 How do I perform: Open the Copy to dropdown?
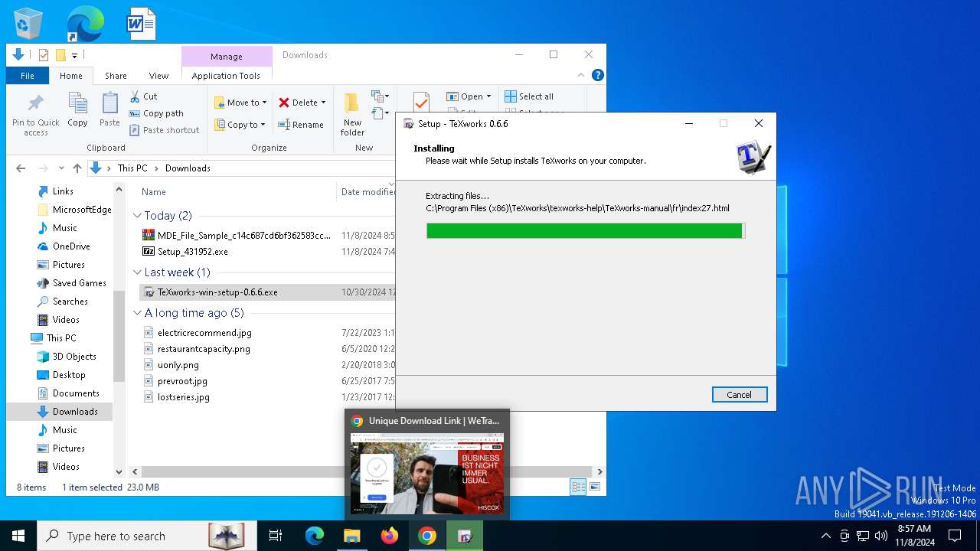point(240,125)
